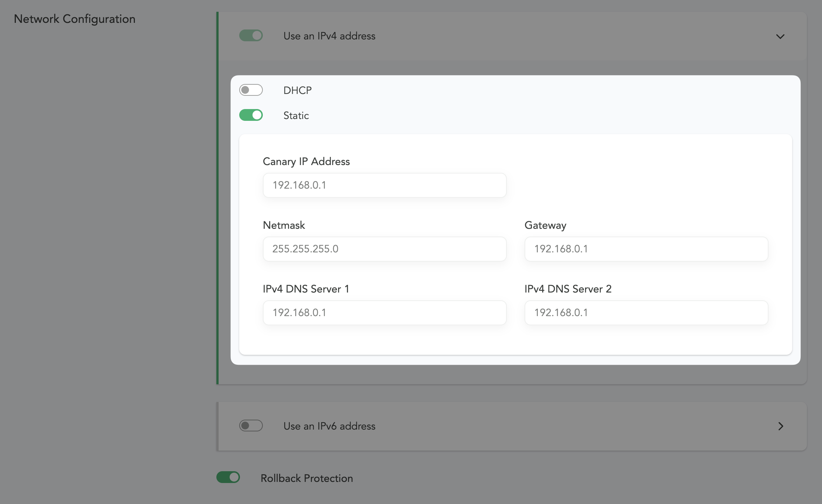822x504 pixels.
Task: Click the Rollback Protection label
Action: [x=307, y=478]
